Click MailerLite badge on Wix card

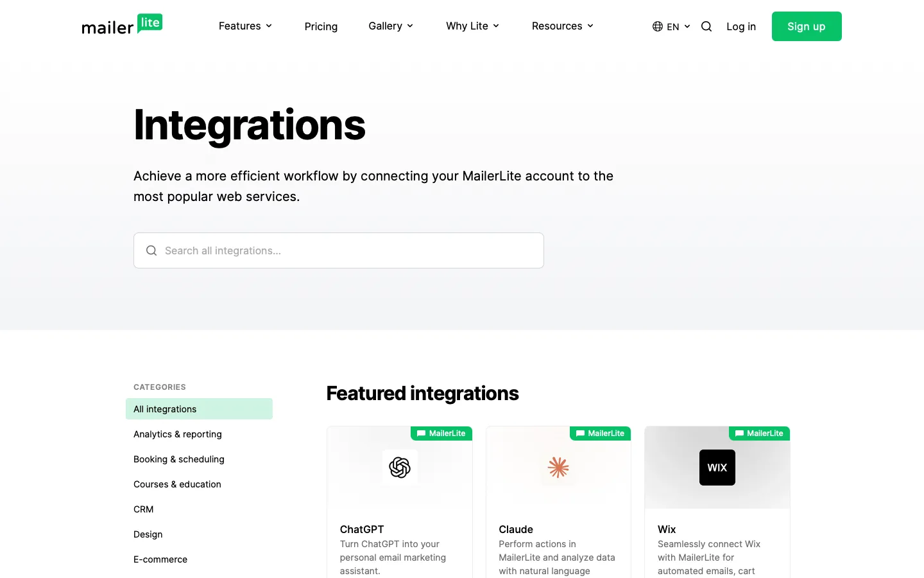pos(759,433)
